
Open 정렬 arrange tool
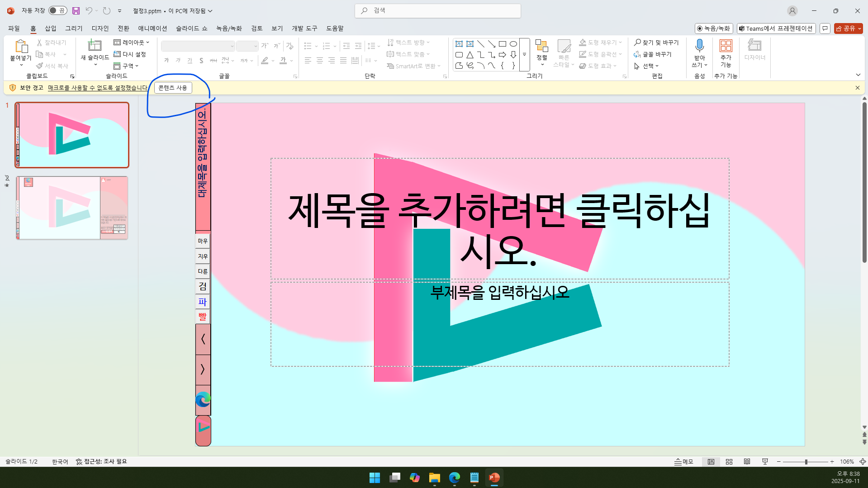[x=542, y=52]
